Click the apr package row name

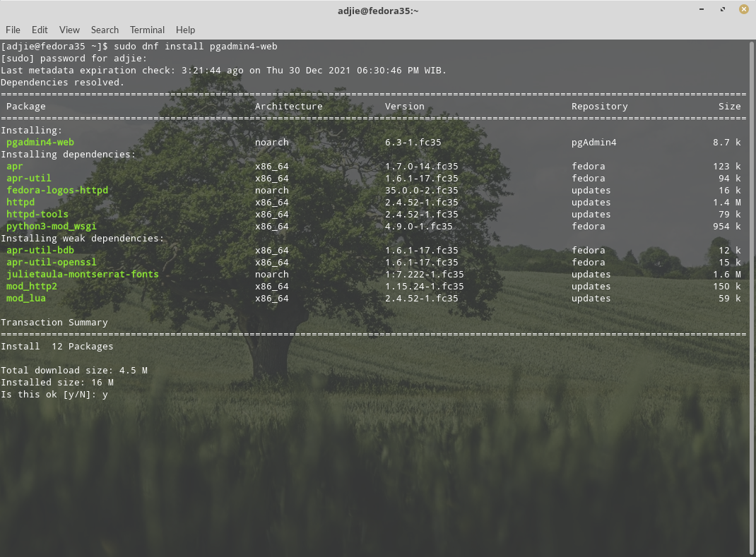(14, 166)
